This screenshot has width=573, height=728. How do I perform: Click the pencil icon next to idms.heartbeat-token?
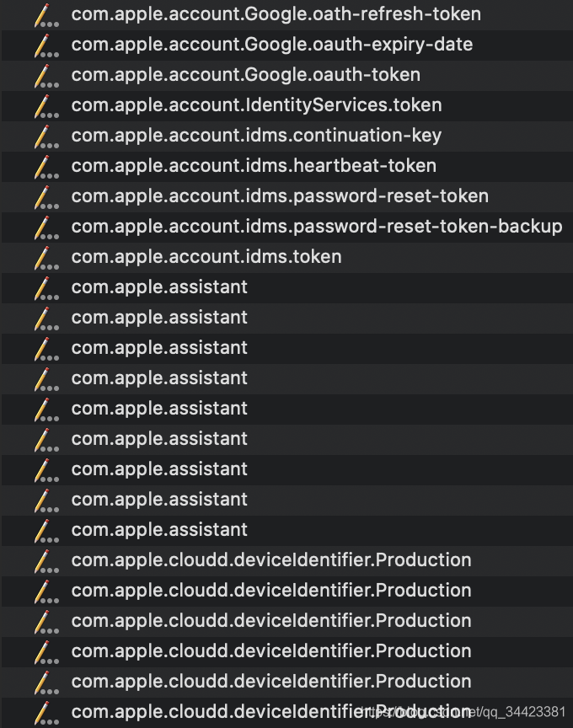[x=46, y=167]
